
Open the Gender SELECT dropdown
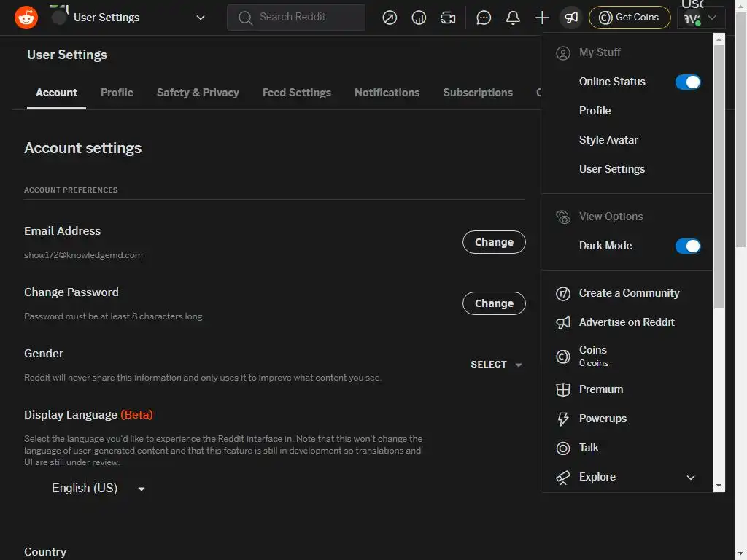click(496, 365)
